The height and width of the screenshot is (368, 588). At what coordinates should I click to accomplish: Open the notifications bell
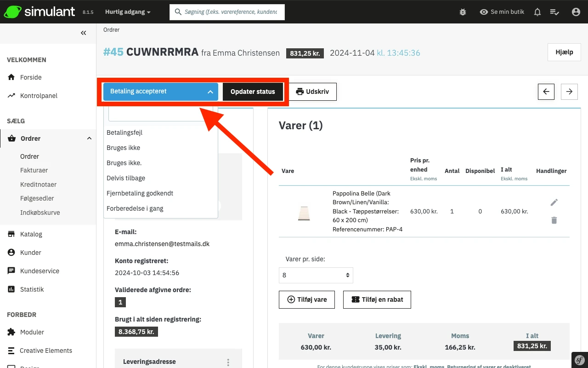[x=537, y=12]
